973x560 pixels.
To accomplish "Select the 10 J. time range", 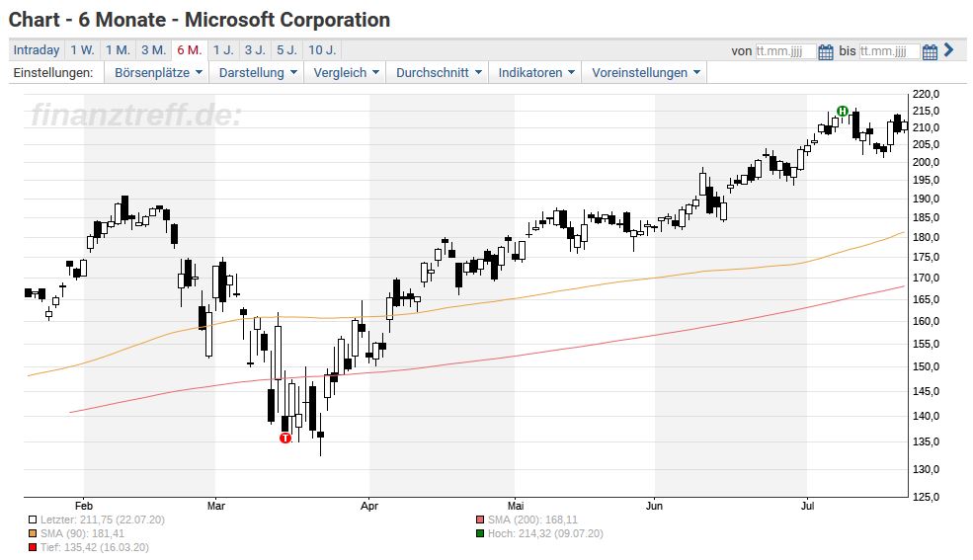I will [x=322, y=50].
